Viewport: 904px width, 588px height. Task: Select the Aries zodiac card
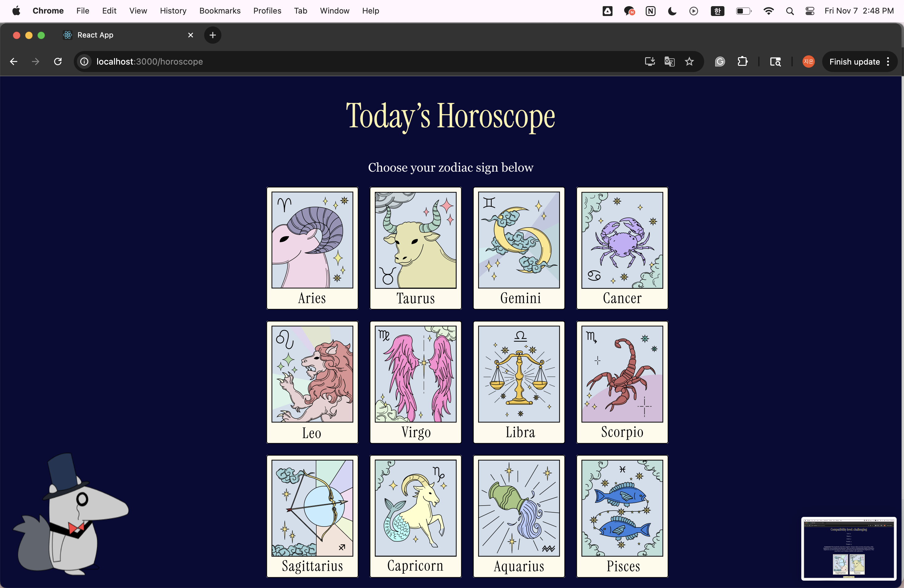pos(312,248)
